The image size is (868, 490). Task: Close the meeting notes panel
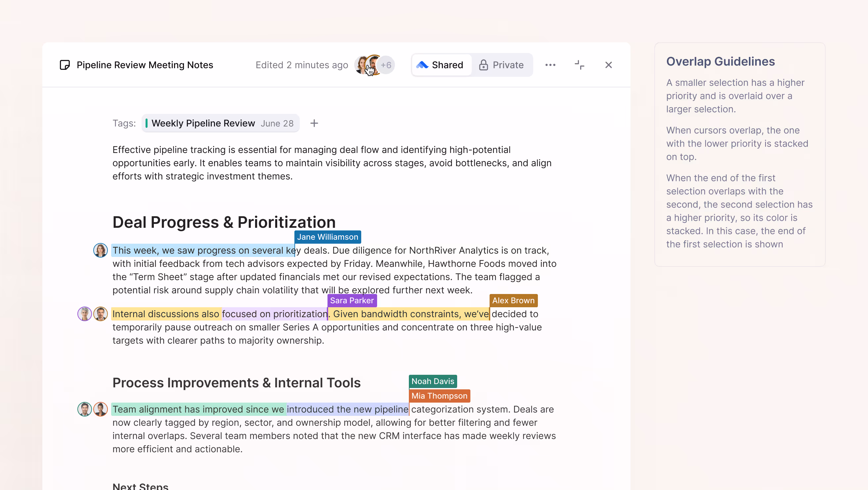pyautogui.click(x=608, y=65)
